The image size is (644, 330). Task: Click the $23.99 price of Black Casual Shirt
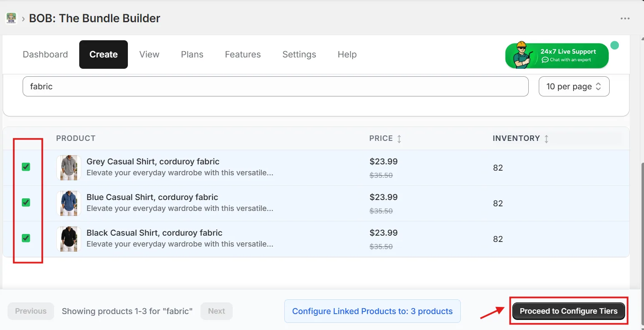[384, 233]
